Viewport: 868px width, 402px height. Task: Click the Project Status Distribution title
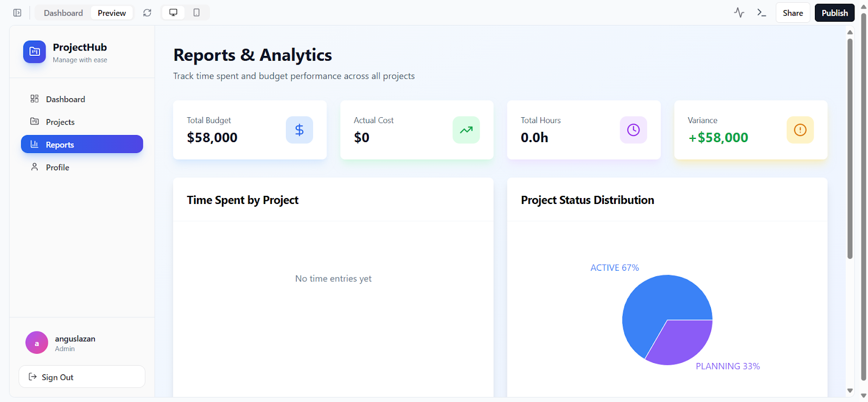click(x=588, y=200)
